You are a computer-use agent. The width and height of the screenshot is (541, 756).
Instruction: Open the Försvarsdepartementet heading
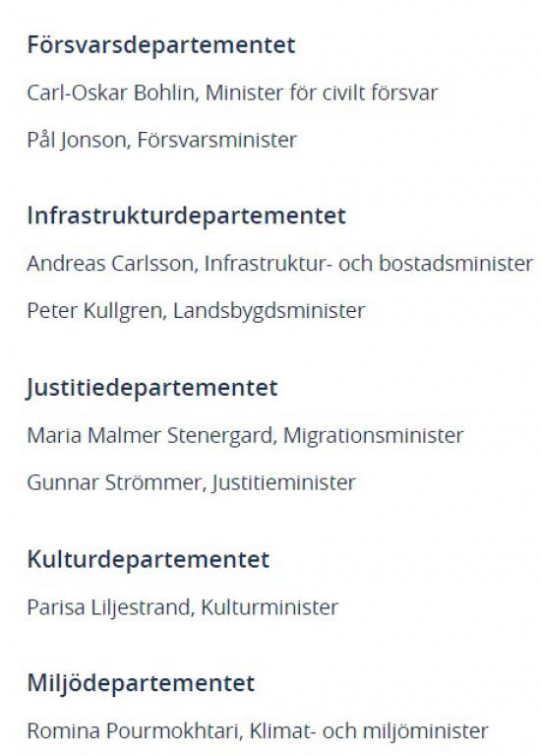coord(161,45)
